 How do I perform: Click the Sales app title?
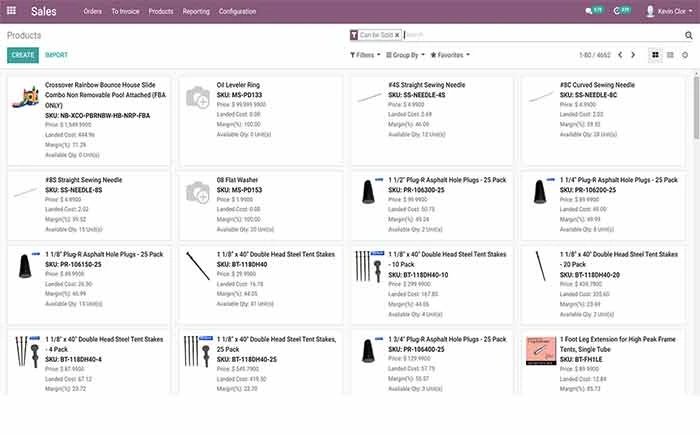coord(44,11)
